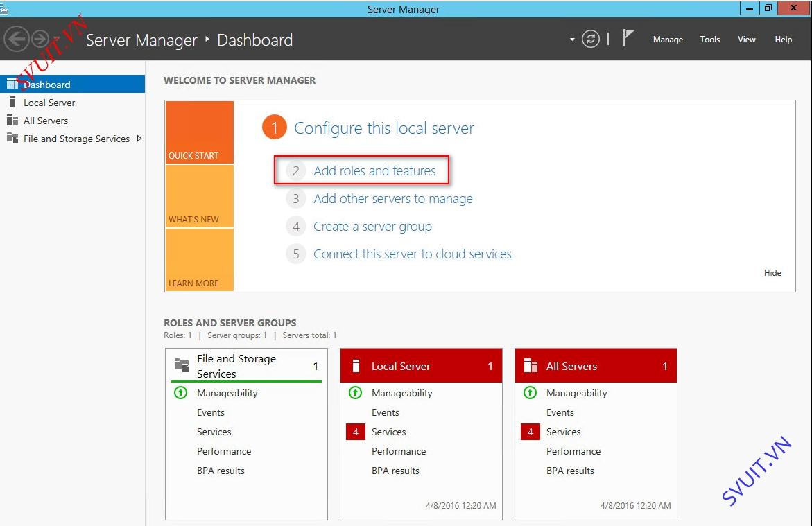Open navigation history dropdown arrow
The height and width of the screenshot is (526, 812).
(x=56, y=40)
